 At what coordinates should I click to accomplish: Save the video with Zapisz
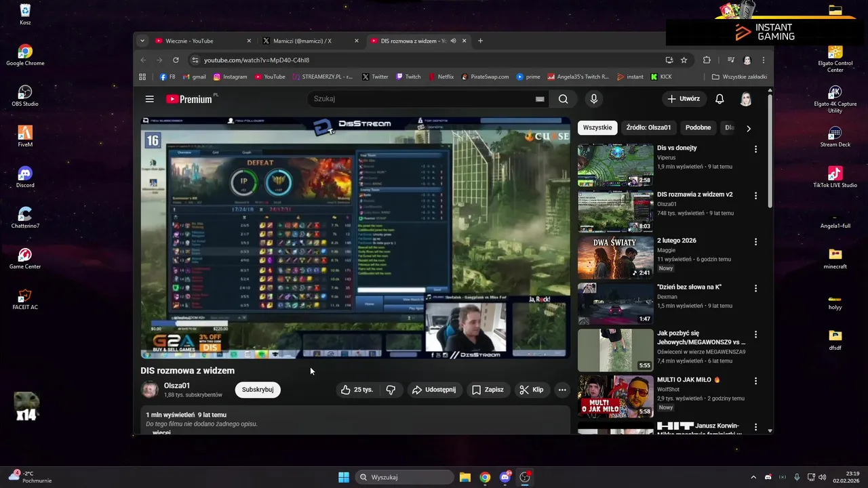pyautogui.click(x=488, y=390)
